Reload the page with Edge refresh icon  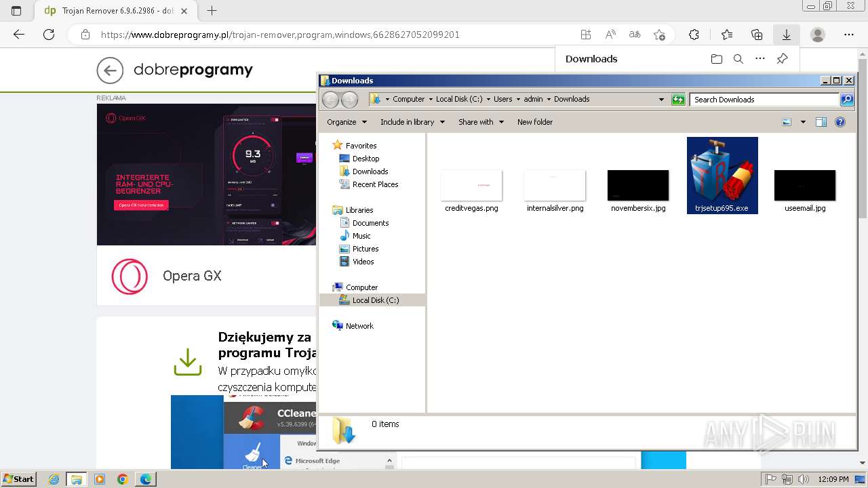pyautogui.click(x=49, y=35)
